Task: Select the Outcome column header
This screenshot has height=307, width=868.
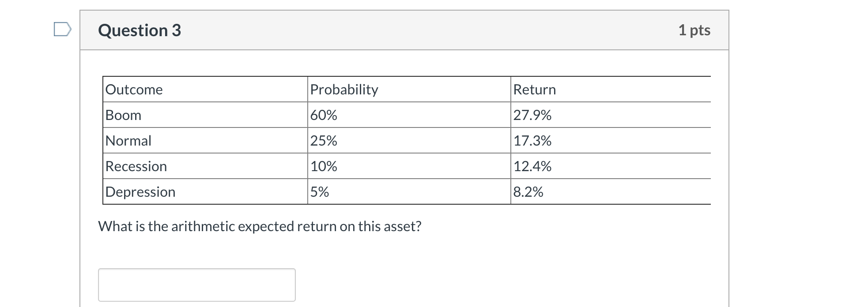Action: [x=133, y=90]
